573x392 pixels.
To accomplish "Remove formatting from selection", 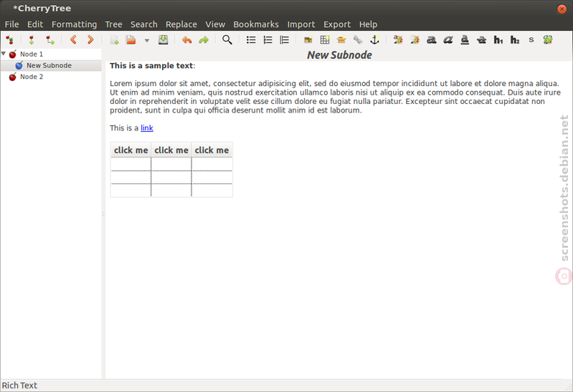I will (547, 40).
